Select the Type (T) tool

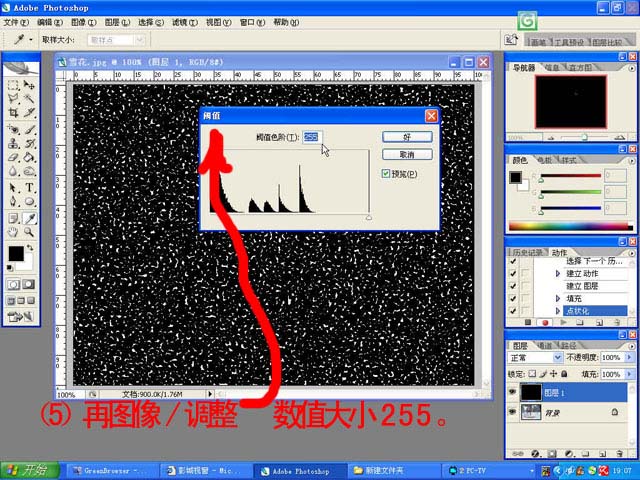point(29,188)
